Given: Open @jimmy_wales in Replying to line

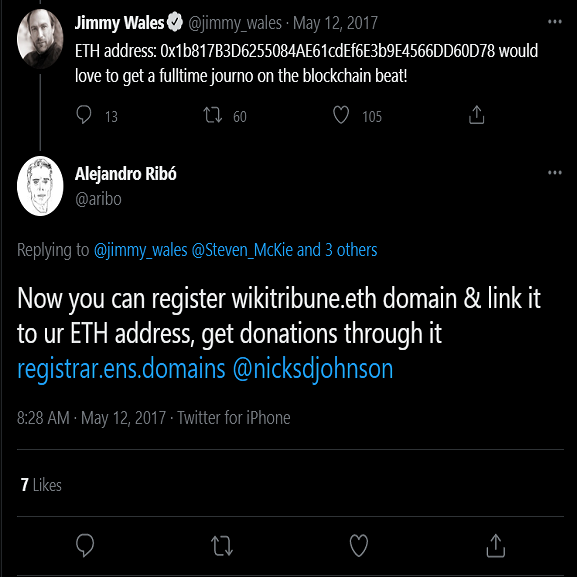Looking at the screenshot, I should pos(141,250).
